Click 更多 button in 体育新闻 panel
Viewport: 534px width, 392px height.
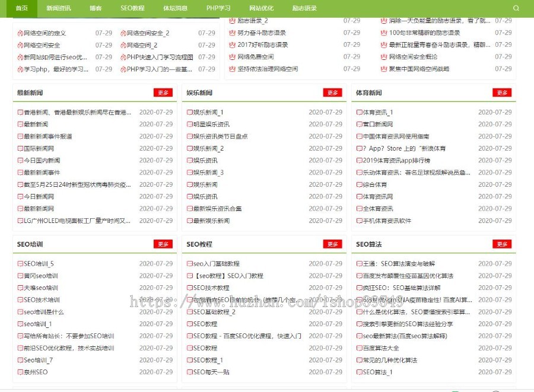click(502, 93)
